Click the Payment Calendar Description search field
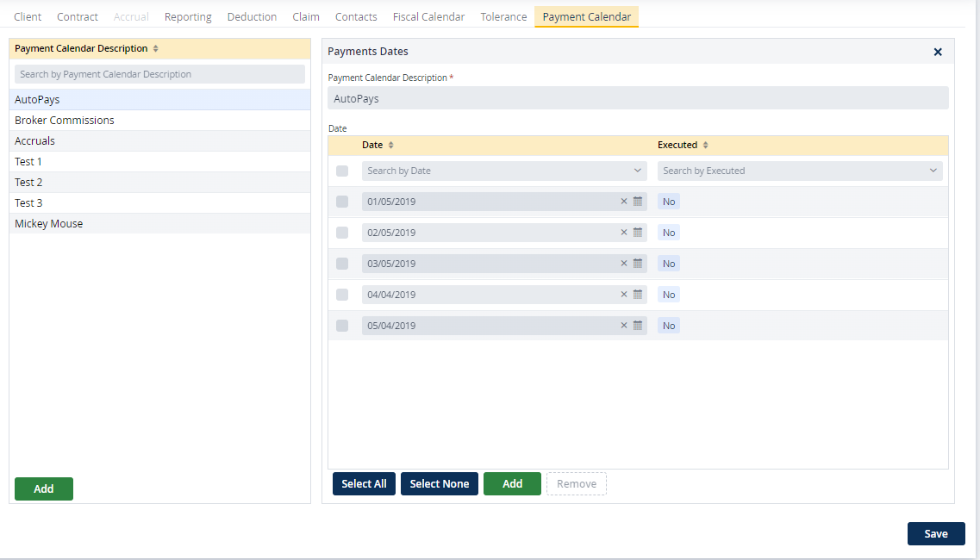This screenshot has height=560, width=980. coord(159,74)
